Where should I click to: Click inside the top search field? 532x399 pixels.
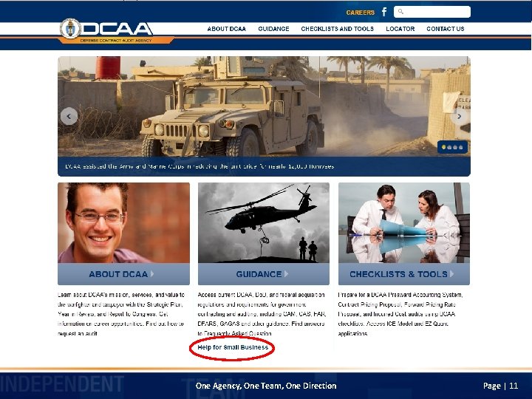(x=432, y=12)
